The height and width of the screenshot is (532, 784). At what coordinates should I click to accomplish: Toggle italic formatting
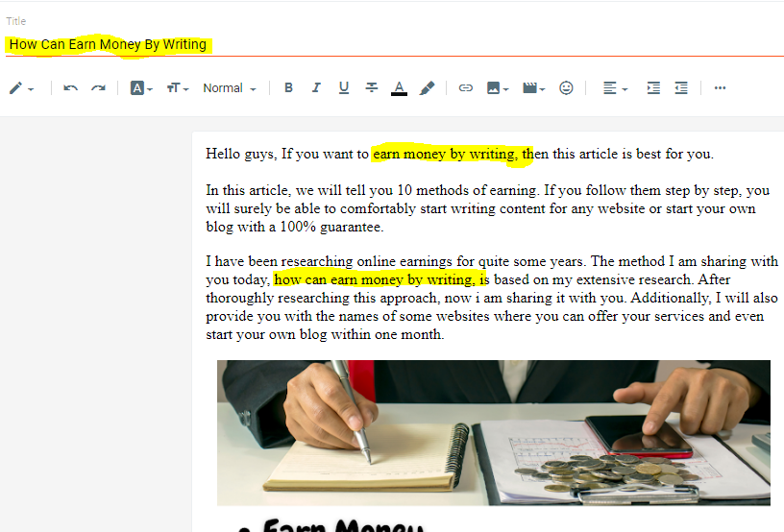click(316, 88)
